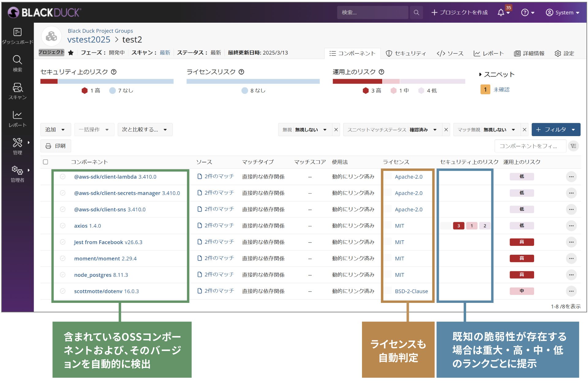Open the help question mark menu
This screenshot has width=588, height=389.
coord(527,12)
